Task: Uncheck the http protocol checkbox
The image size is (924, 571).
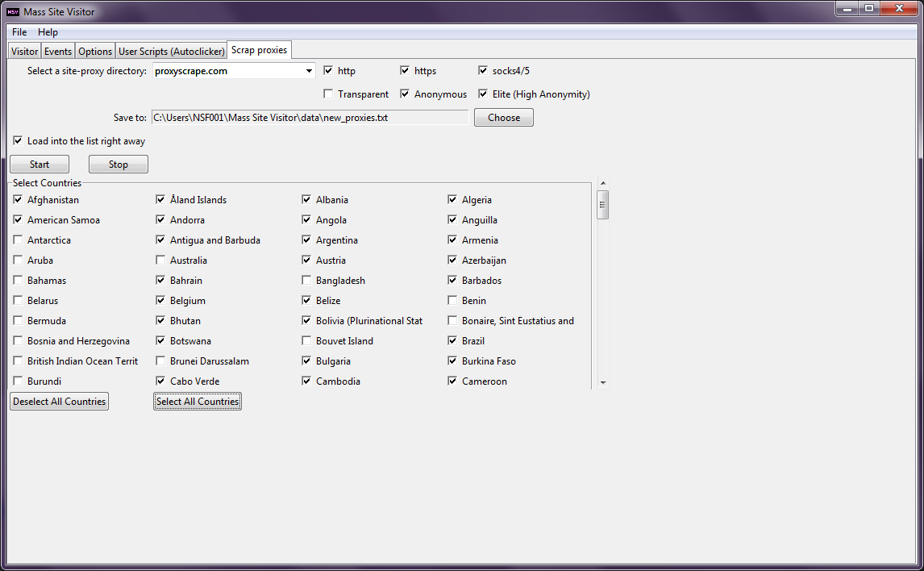Action: [x=328, y=71]
